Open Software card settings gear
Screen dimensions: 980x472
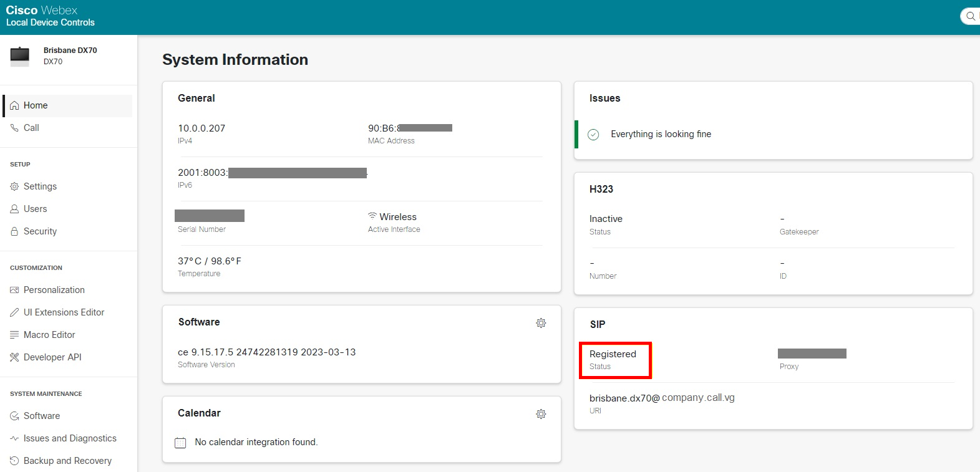541,323
